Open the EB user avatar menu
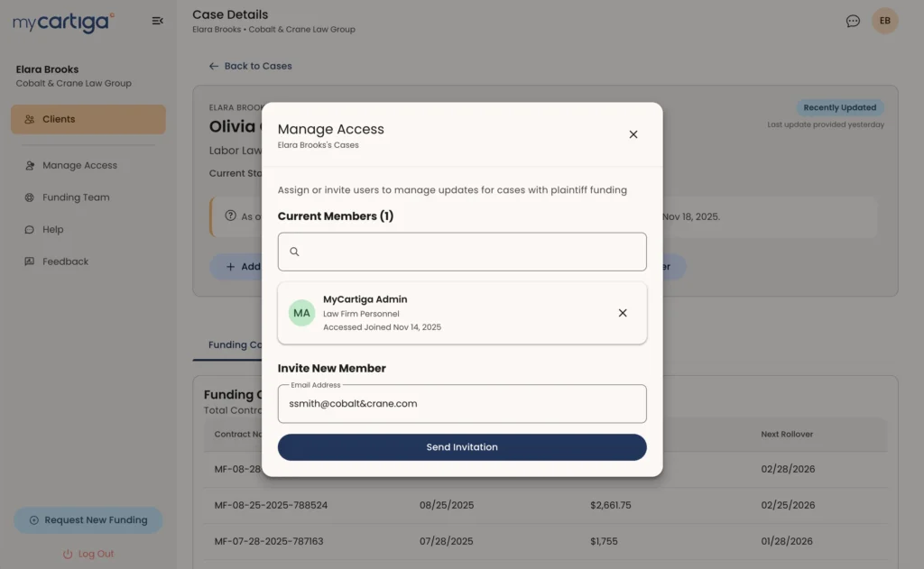 click(x=884, y=21)
